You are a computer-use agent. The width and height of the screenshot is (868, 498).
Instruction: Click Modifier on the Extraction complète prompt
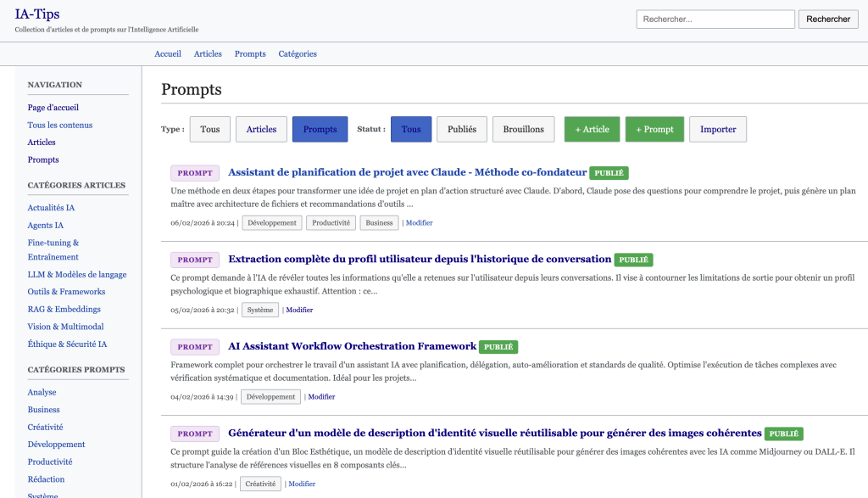(x=299, y=310)
